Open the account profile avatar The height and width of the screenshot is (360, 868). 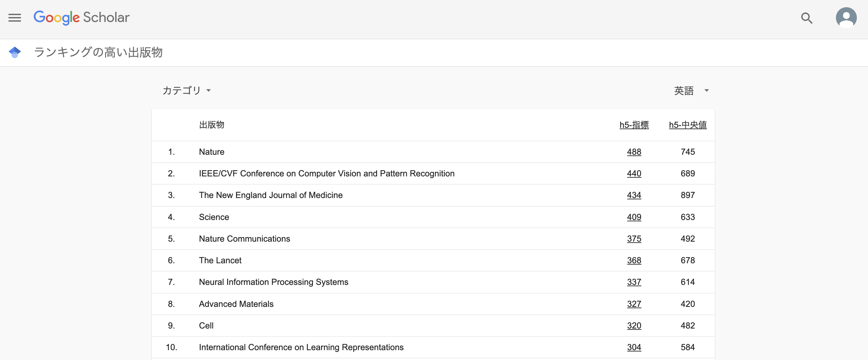pyautogui.click(x=846, y=18)
